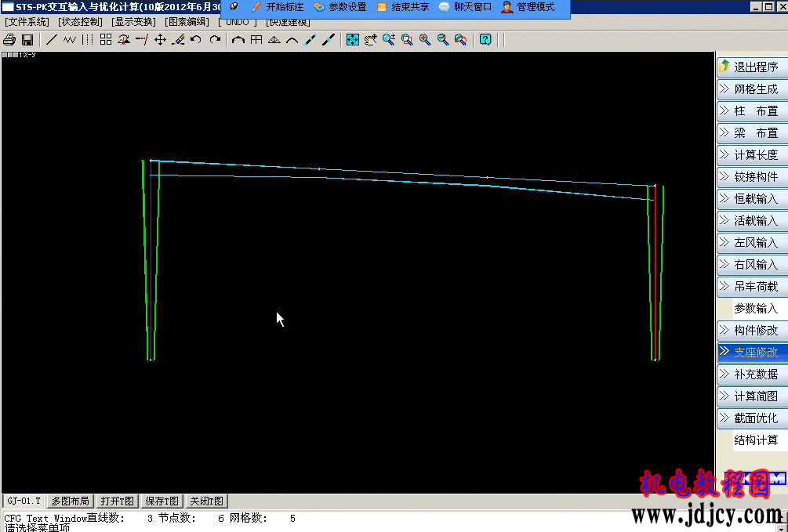Select the draw line tool
This screenshot has width=788, height=532.
click(x=51, y=40)
